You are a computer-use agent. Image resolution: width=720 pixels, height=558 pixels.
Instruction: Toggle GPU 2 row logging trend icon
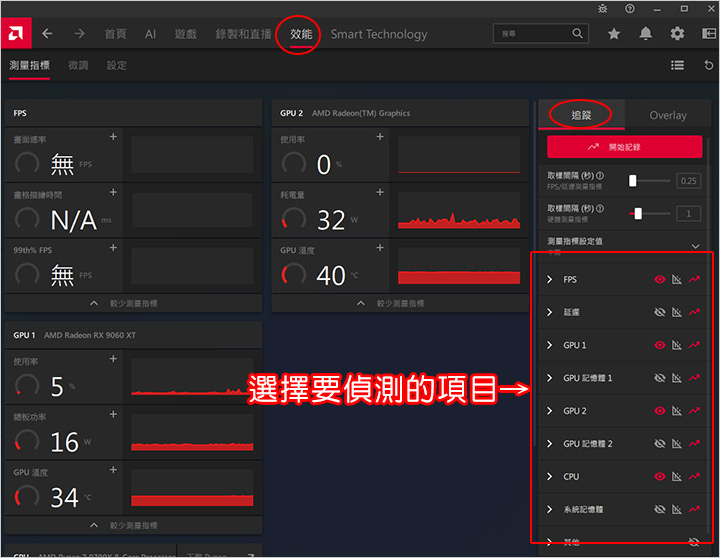[x=694, y=411]
